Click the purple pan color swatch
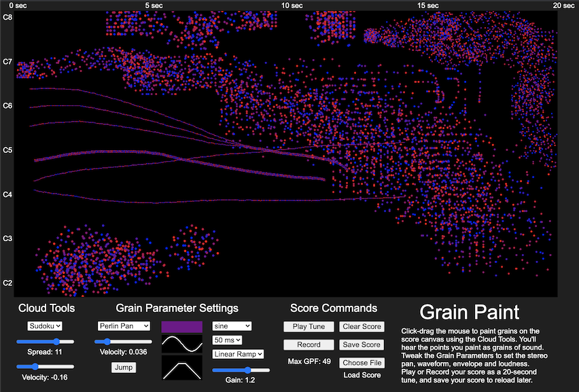The image size is (579, 392). (x=182, y=327)
